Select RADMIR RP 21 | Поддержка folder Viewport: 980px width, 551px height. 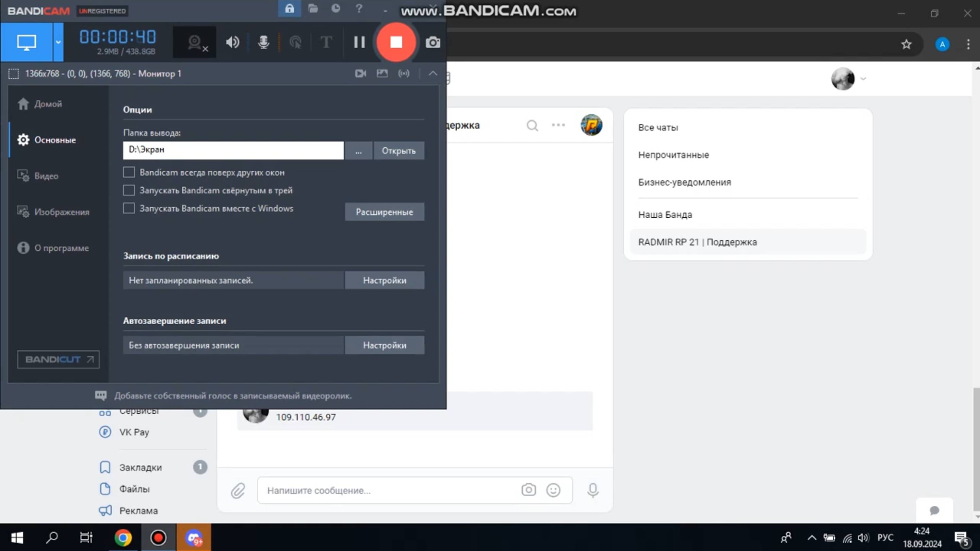[x=748, y=242]
